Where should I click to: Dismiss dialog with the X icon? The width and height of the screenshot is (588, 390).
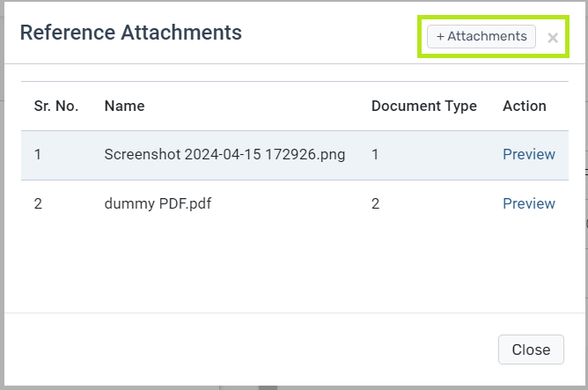click(553, 38)
